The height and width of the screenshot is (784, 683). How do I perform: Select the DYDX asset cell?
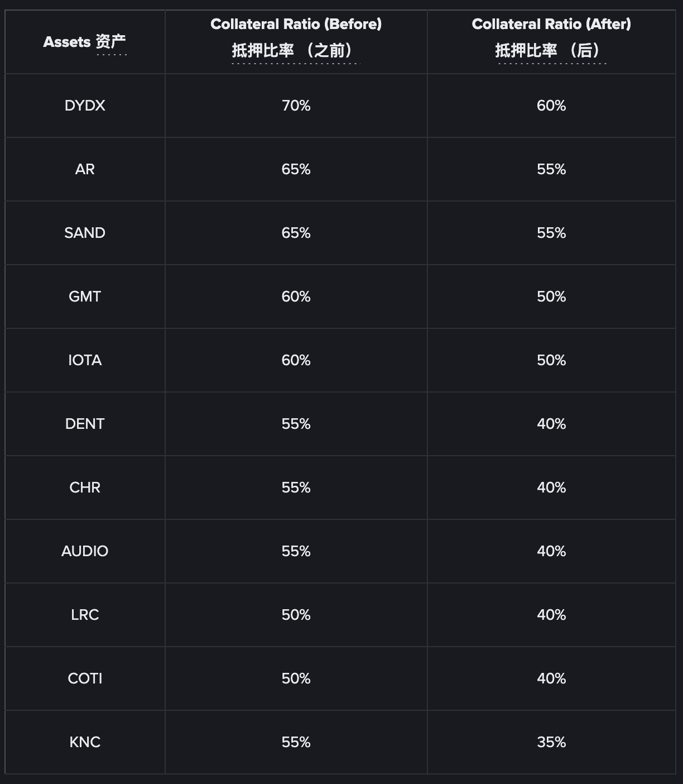pos(85,106)
